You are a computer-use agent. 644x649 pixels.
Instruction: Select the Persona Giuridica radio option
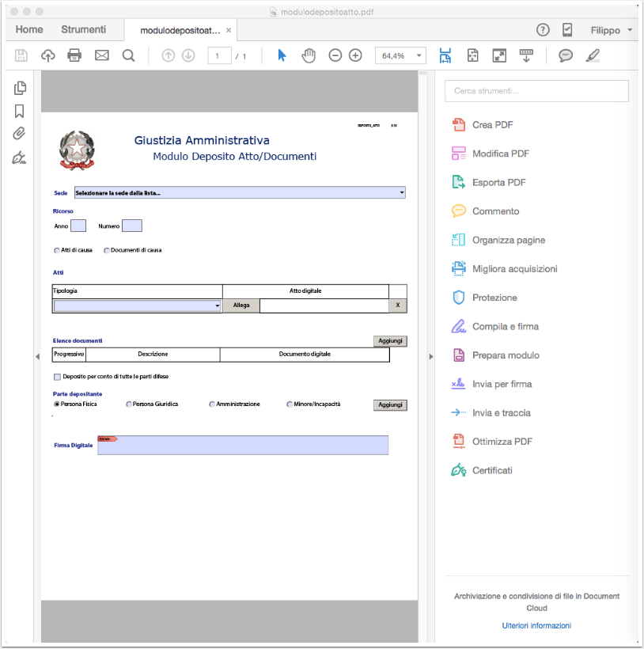pos(129,404)
